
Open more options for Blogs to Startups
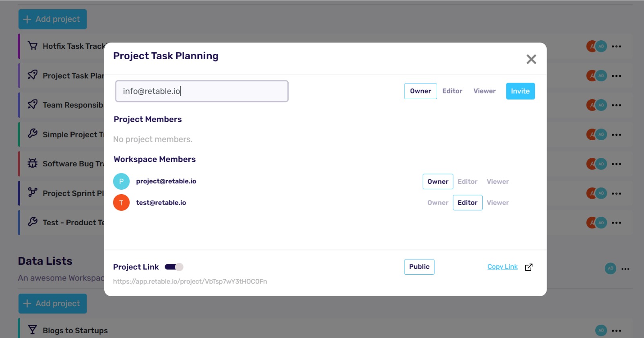[616, 330]
